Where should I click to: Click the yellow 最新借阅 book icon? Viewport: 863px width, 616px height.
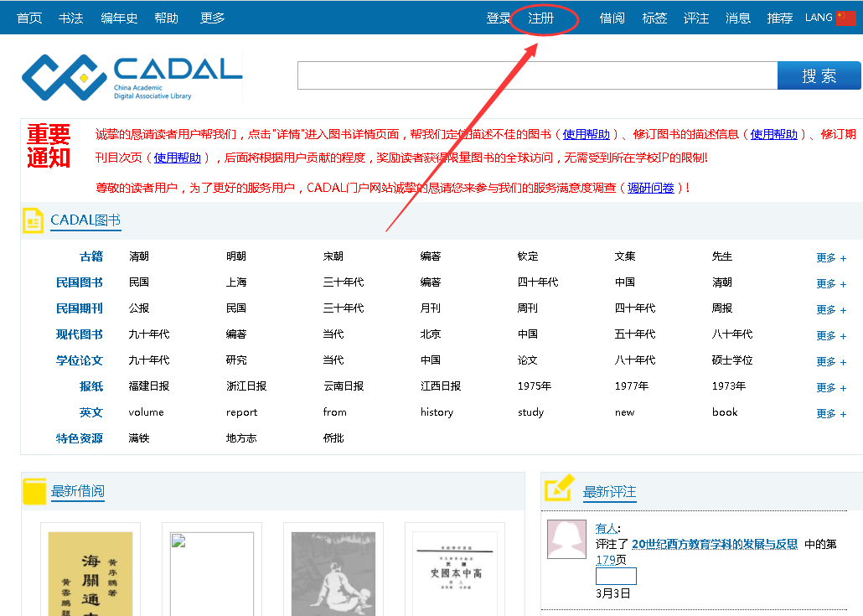[34, 492]
